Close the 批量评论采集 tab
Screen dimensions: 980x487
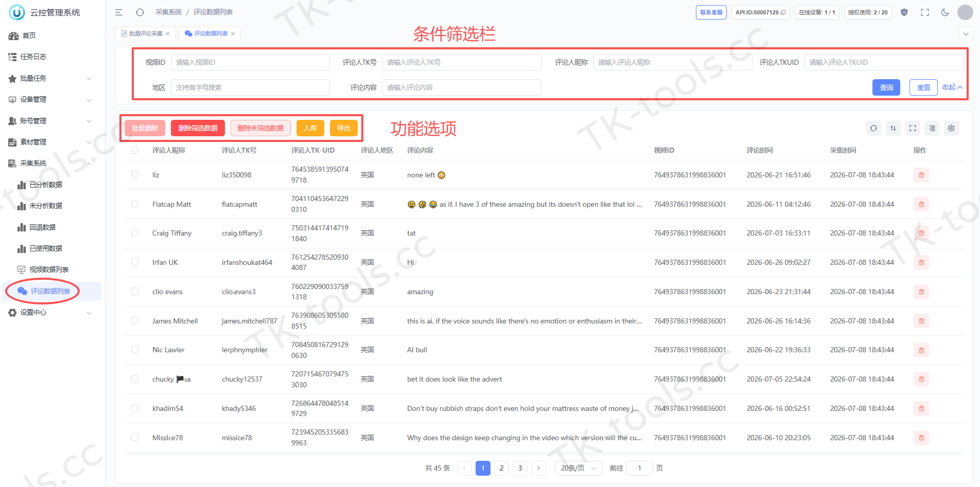click(168, 34)
